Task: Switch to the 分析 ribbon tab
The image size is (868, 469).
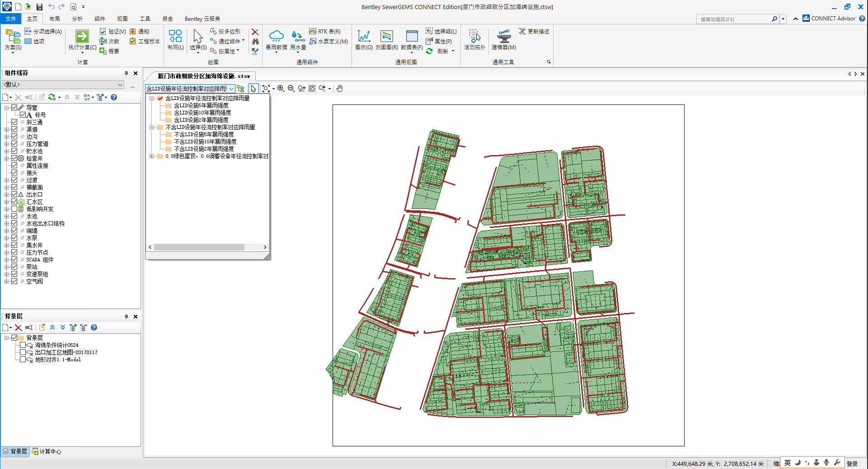Action: click(77, 19)
